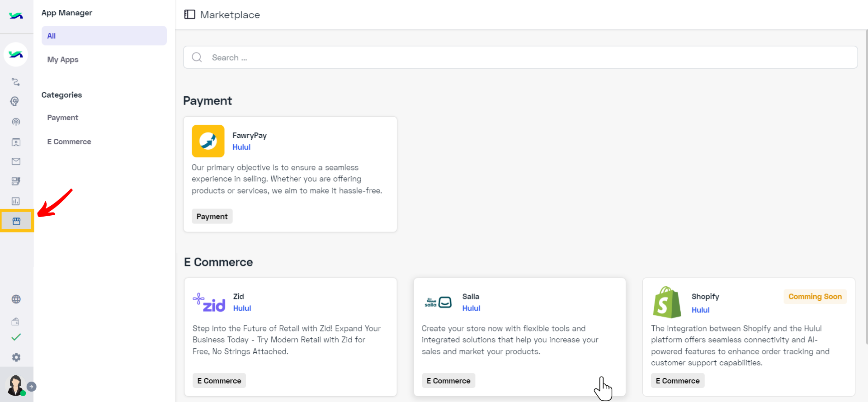Focus the marketplace Search field

520,57
